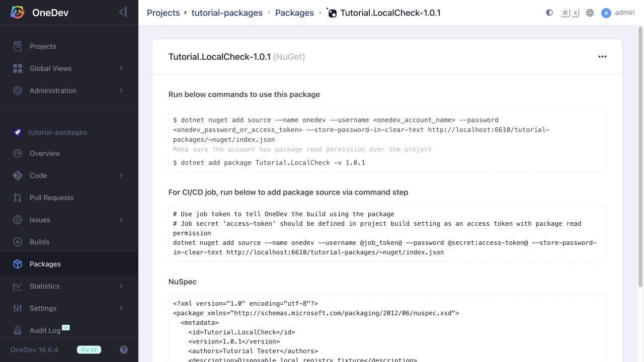
Task: Click the Audit Log stamp icon
Action: click(18, 330)
